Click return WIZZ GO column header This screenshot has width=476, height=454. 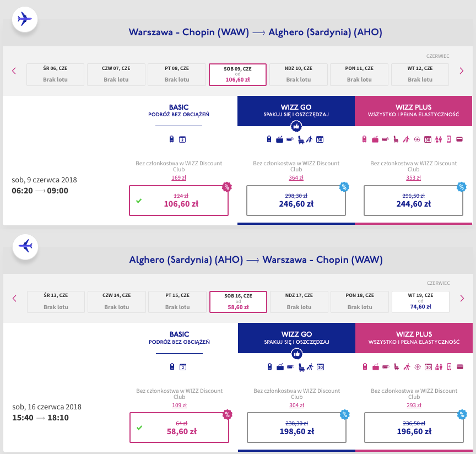296,338
